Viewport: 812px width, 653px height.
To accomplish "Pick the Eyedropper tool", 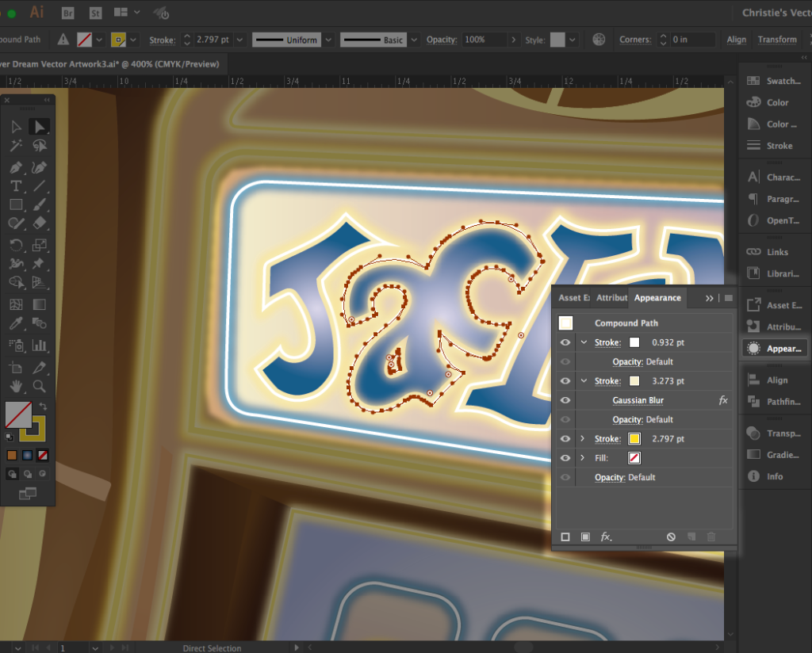I will coord(16,323).
